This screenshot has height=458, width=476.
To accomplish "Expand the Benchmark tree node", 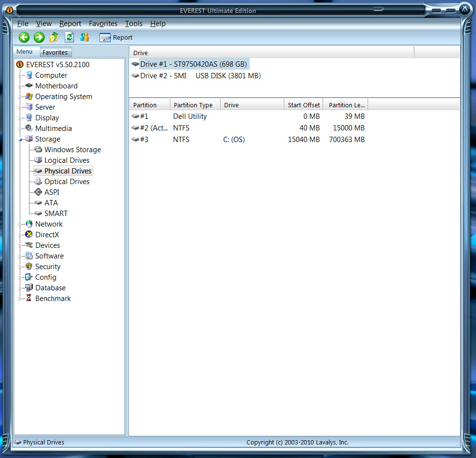I will coord(20,299).
